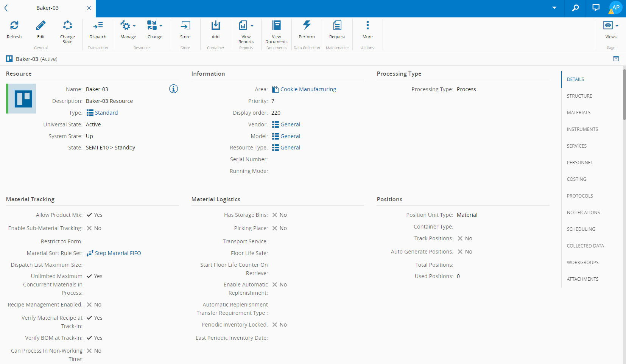This screenshot has width=626, height=364.
Task: Click the Change State icon
Action: 67,26
